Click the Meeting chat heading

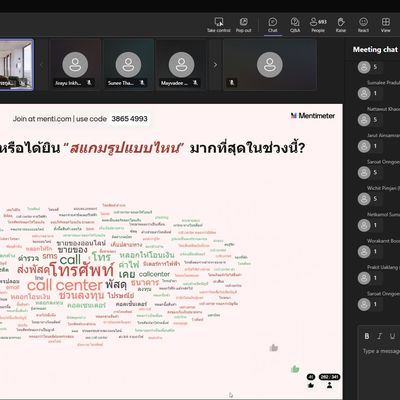tap(375, 50)
